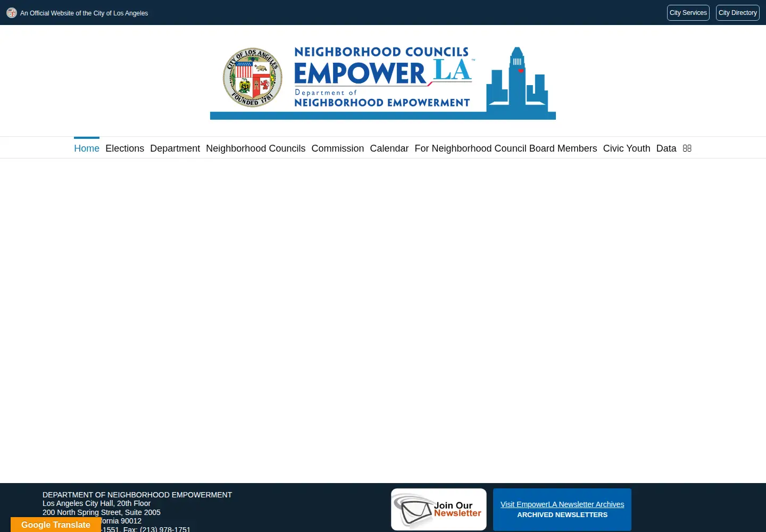766x532 pixels.
Task: Click the city seal icon in top bar
Action: pos(12,13)
